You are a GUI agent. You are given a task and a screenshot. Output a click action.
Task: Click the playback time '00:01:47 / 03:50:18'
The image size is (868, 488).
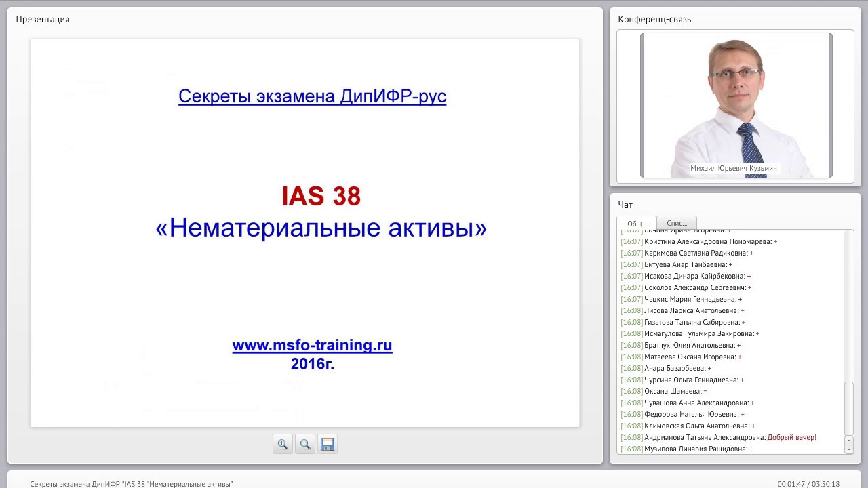click(808, 484)
